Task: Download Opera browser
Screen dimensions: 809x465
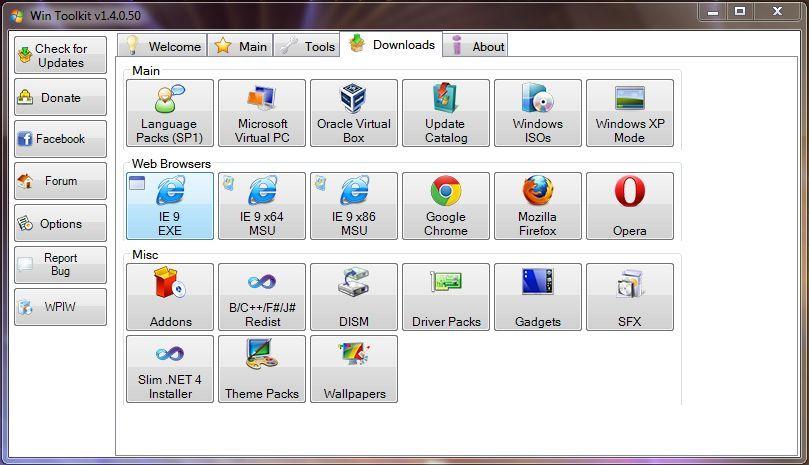Action: (x=629, y=206)
